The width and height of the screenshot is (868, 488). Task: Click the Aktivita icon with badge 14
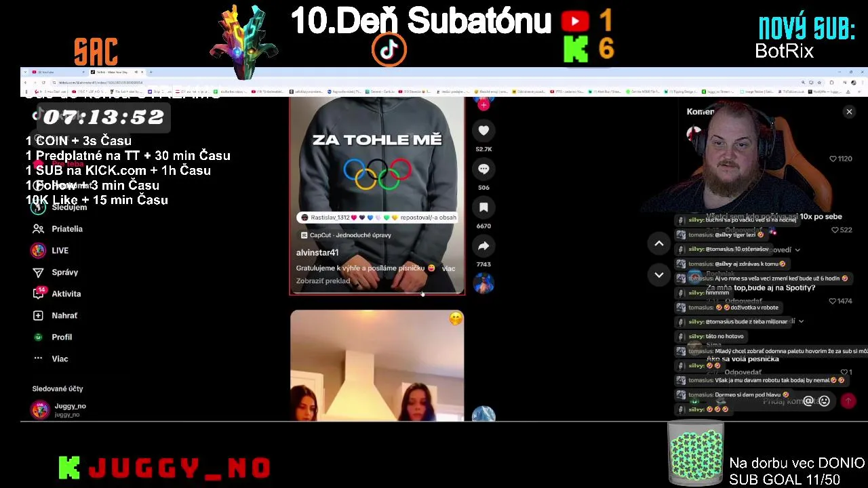(x=39, y=293)
